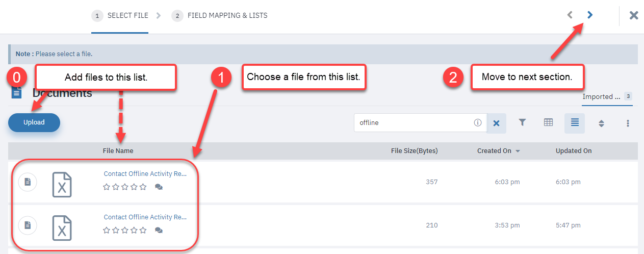Select first file's round document checkbox
This screenshot has width=644, height=254.
pos(28,182)
